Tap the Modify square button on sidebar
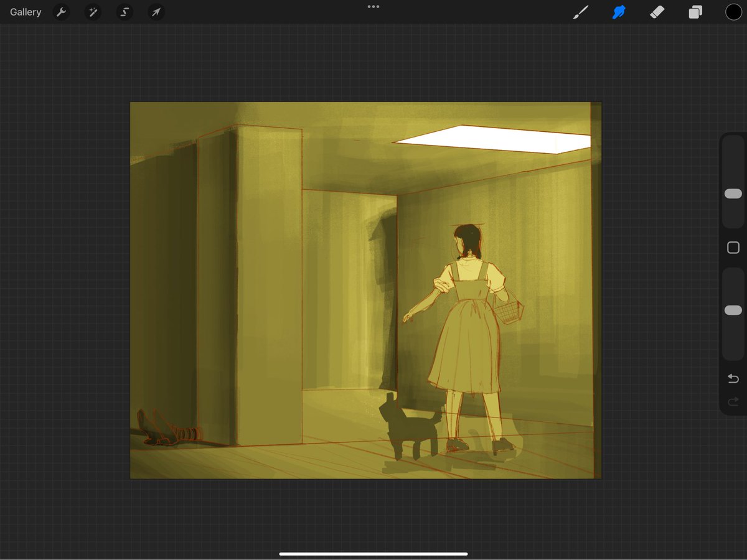 click(x=733, y=248)
